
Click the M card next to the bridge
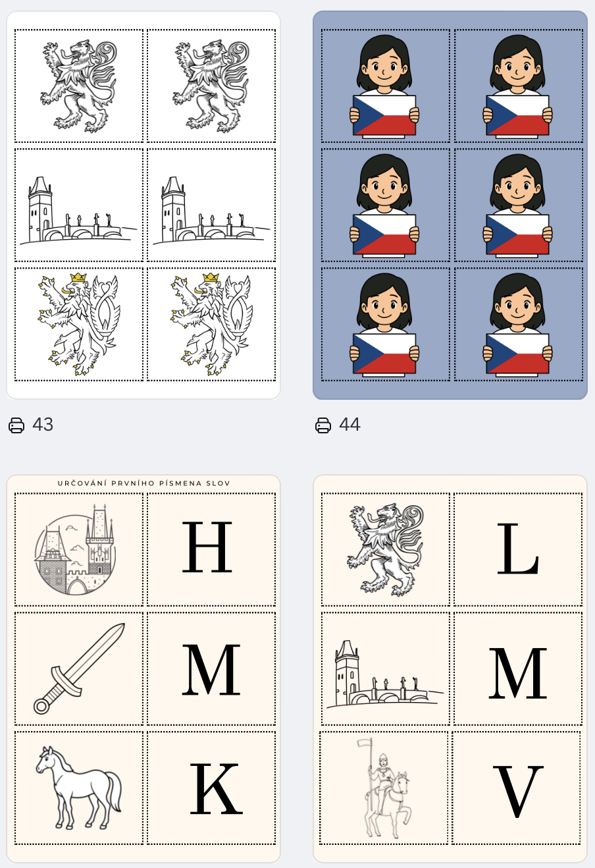tap(518, 668)
